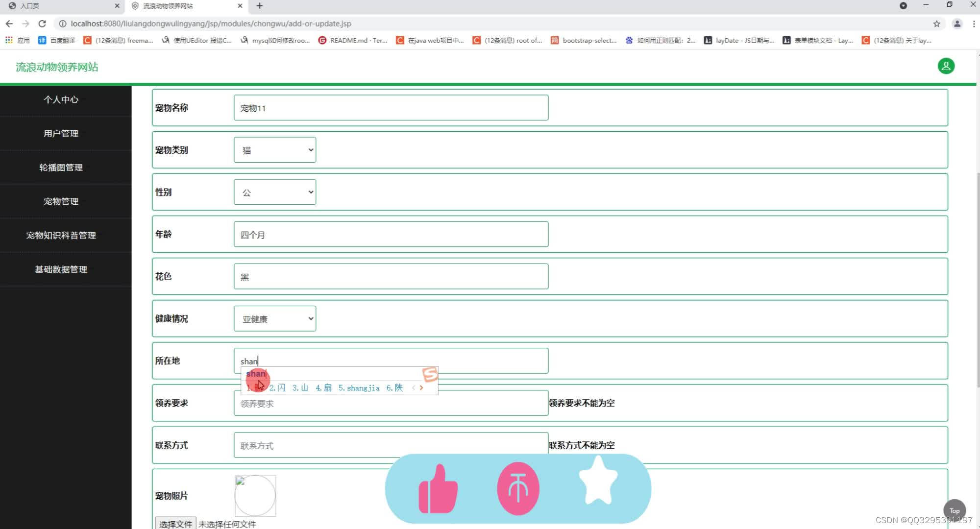The height and width of the screenshot is (529, 980).
Task: Click the 宠物照片 preview thumbnail
Action: click(x=255, y=496)
